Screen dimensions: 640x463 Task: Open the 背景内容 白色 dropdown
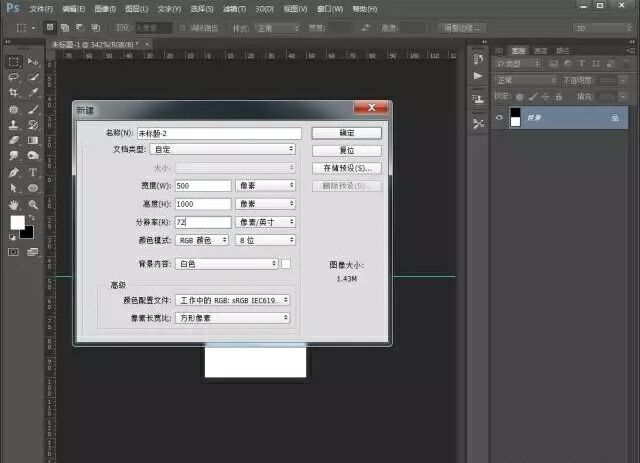click(x=226, y=264)
